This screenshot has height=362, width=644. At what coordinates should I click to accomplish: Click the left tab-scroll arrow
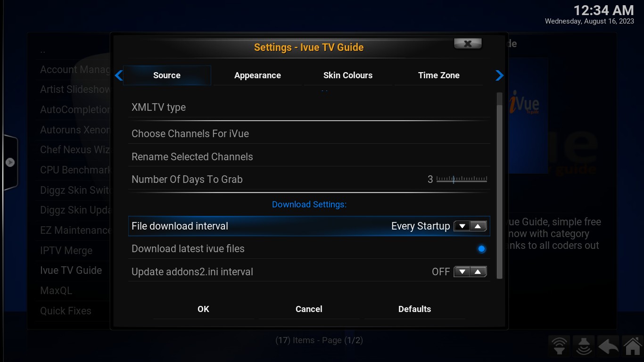point(119,75)
